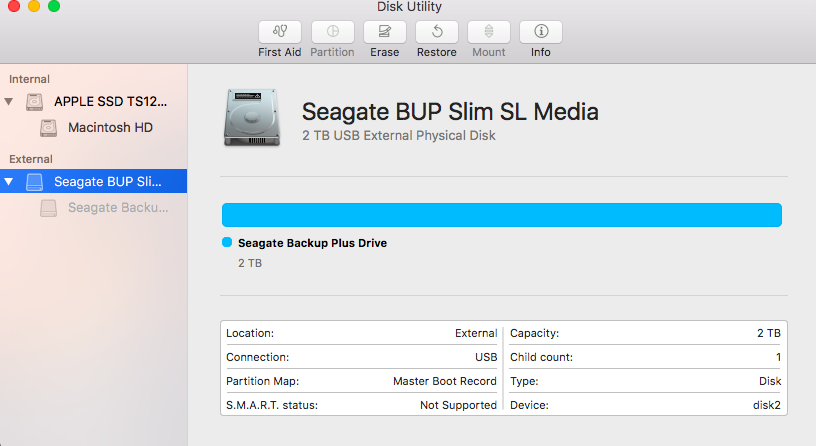Image resolution: width=816 pixels, height=446 pixels.
Task: Collapse the APPLE SSD disclosure triangle
Action: 9,101
